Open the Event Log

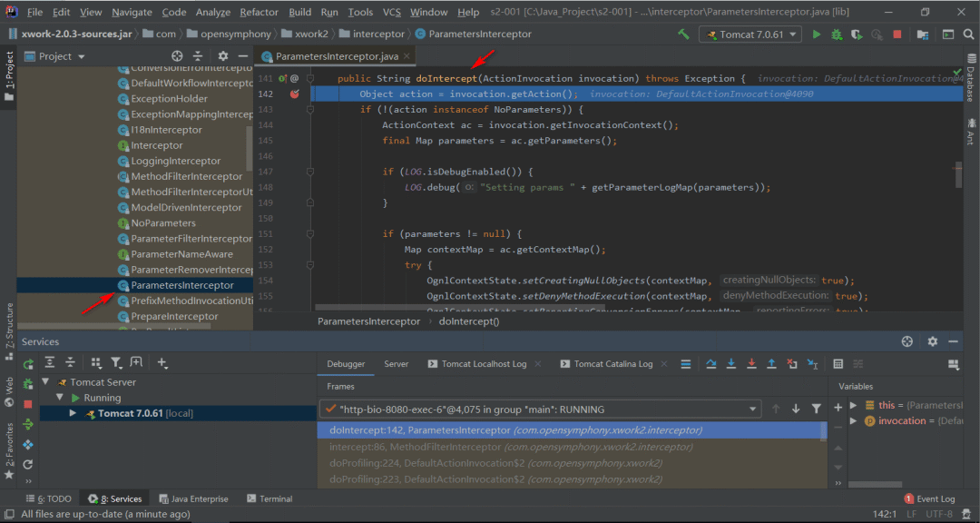tap(929, 498)
